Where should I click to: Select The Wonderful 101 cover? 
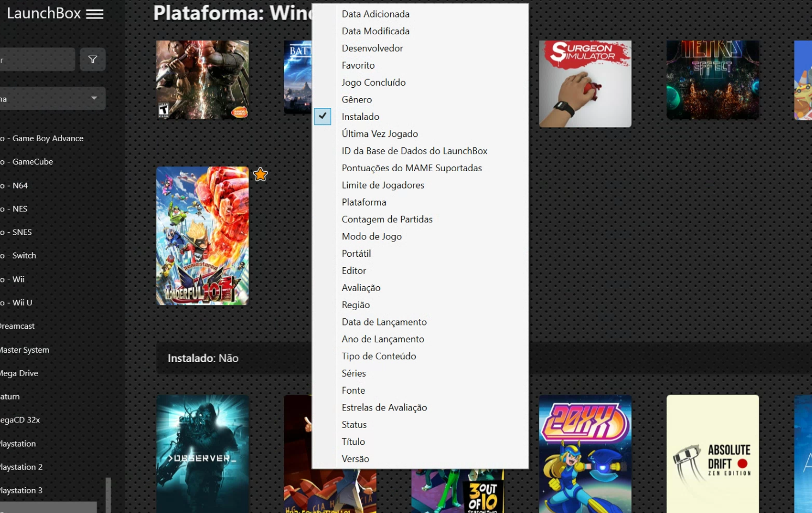[x=203, y=236]
